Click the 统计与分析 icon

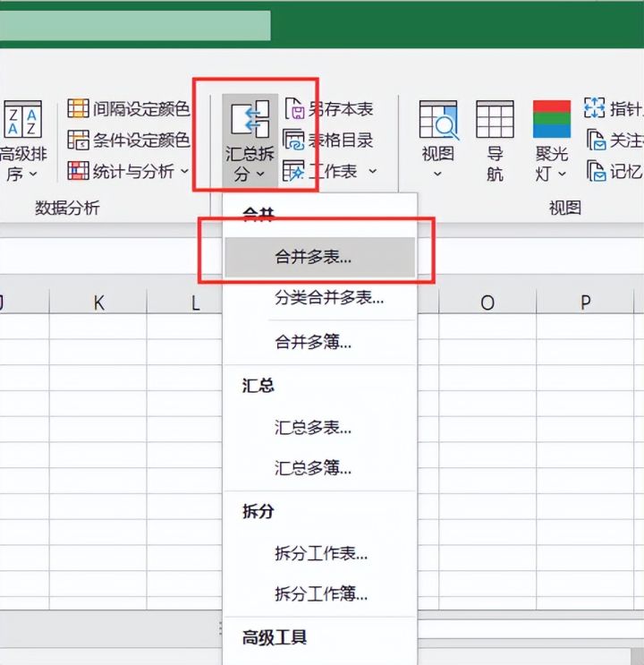(78, 171)
